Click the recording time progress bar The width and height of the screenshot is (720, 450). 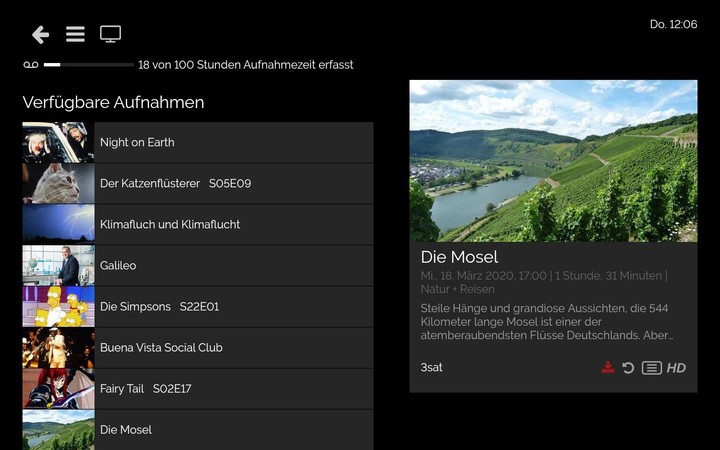tap(89, 65)
